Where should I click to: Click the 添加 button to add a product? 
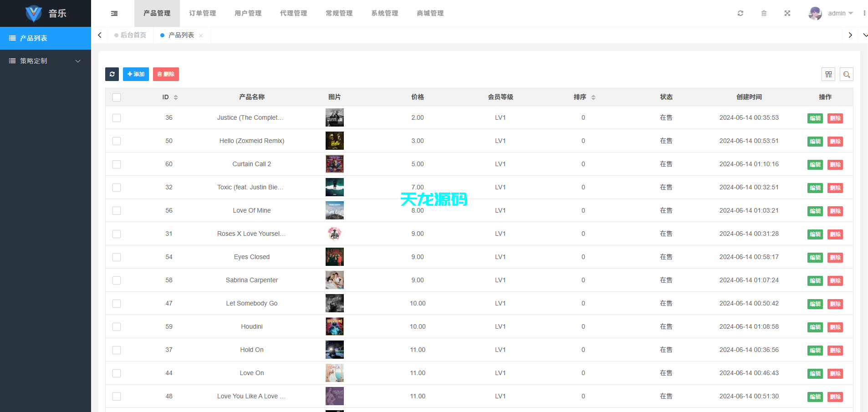tap(136, 74)
